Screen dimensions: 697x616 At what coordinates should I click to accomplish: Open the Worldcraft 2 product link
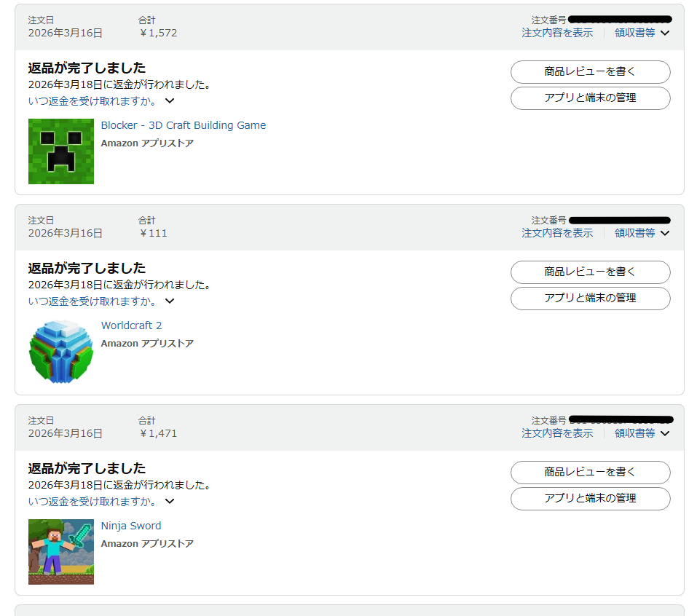coord(131,325)
